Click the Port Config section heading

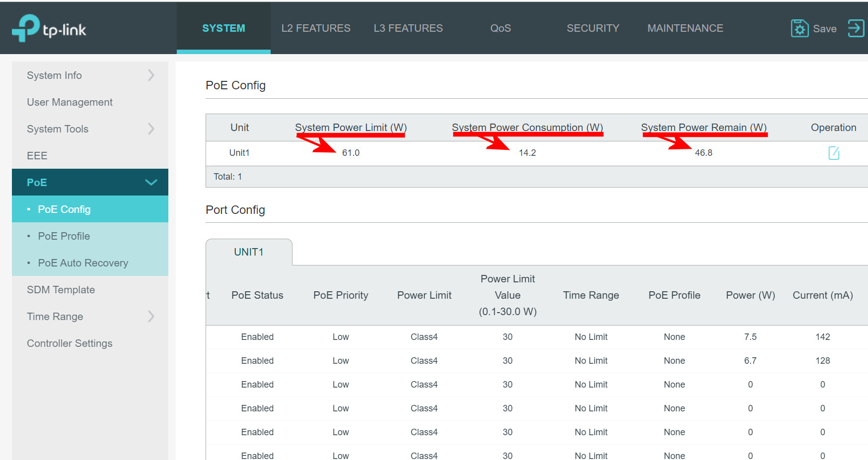(x=235, y=210)
